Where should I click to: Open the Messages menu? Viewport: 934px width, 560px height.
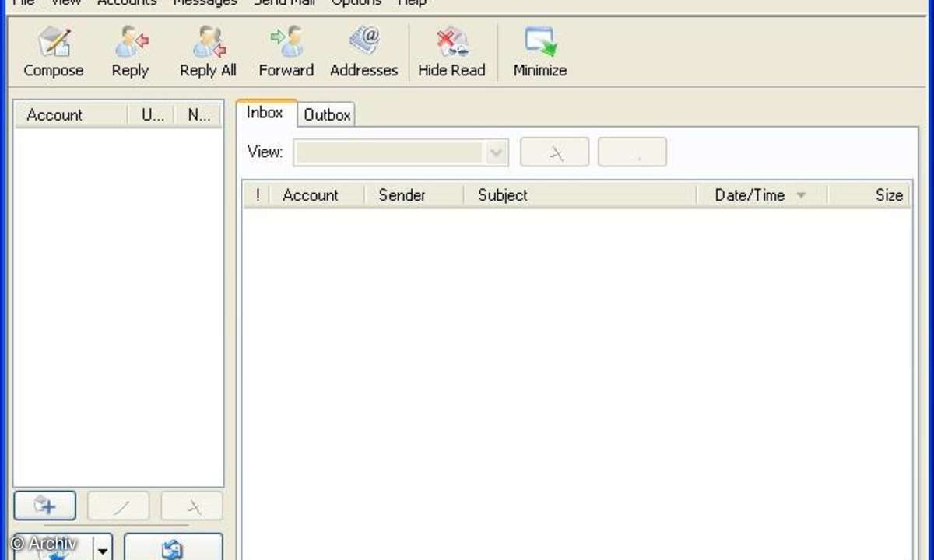(x=205, y=2)
